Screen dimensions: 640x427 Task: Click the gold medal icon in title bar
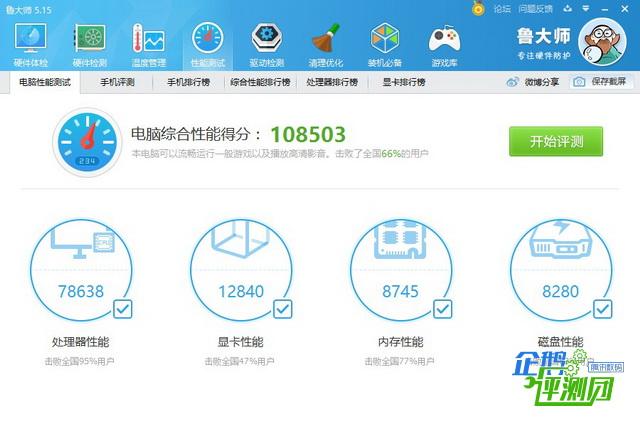point(478,9)
